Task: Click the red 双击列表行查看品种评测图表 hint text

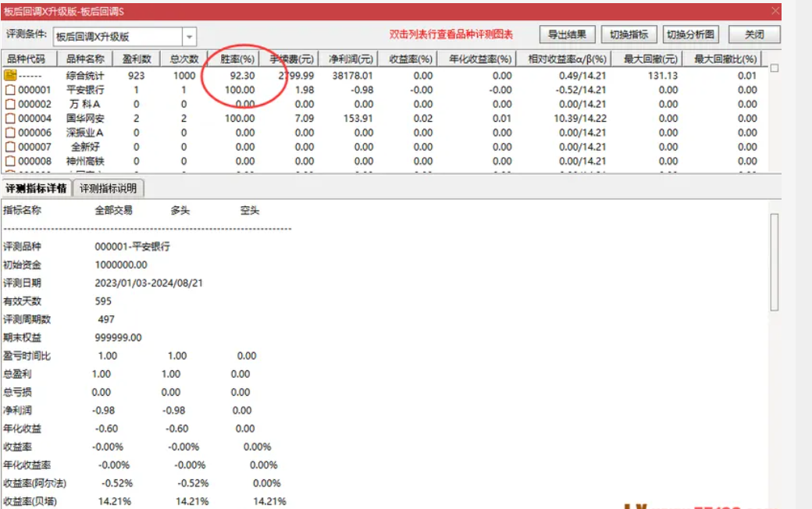Action: pyautogui.click(x=451, y=34)
